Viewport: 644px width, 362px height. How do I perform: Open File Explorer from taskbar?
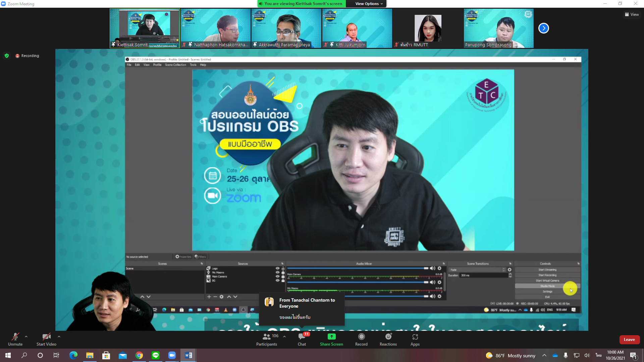point(90,355)
